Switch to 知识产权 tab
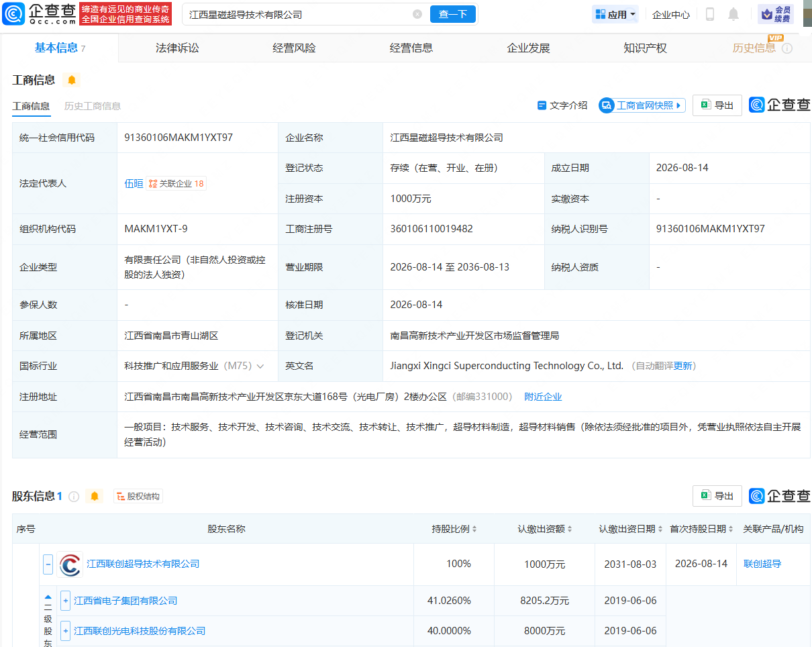Screen dimensions: 812x647 (645, 48)
